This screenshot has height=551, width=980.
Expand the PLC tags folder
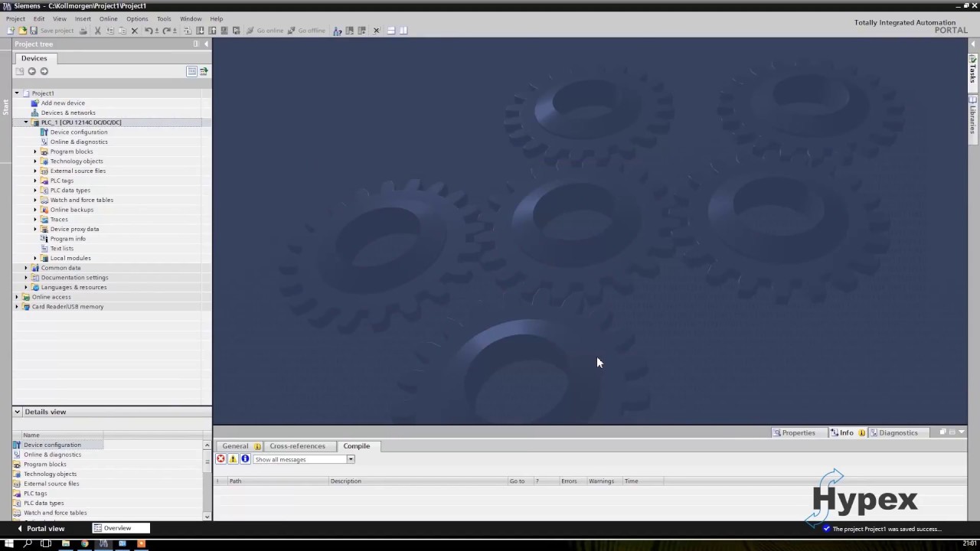pyautogui.click(x=34, y=181)
